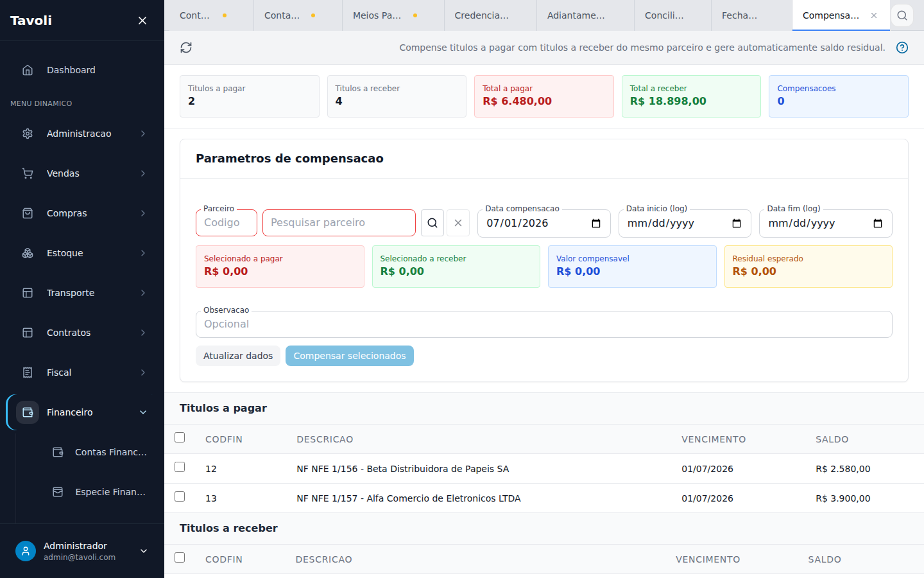
Task: Open the help question mark icon
Action: (x=902, y=48)
